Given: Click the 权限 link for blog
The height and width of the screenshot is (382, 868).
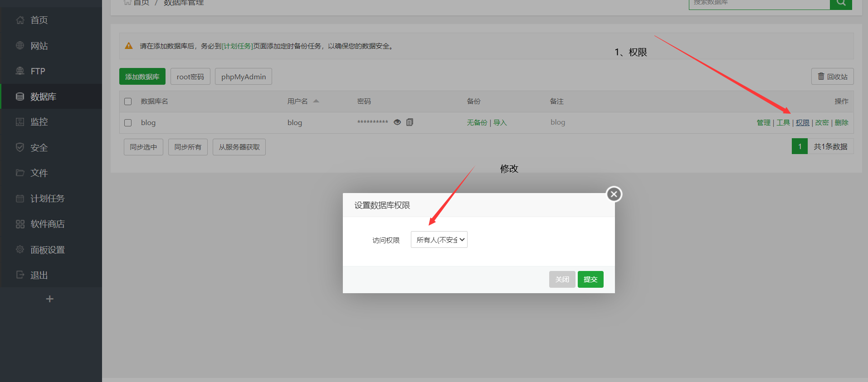Looking at the screenshot, I should coord(803,123).
